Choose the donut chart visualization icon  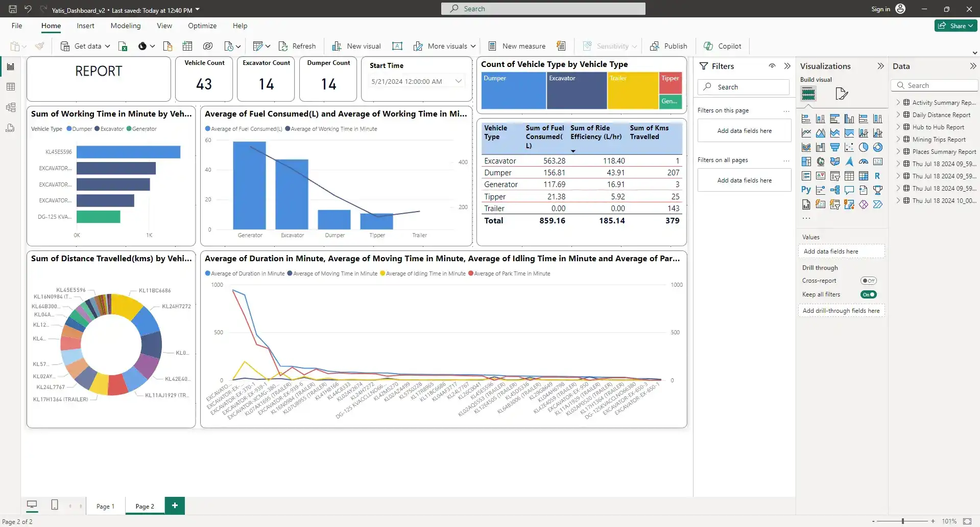click(877, 148)
